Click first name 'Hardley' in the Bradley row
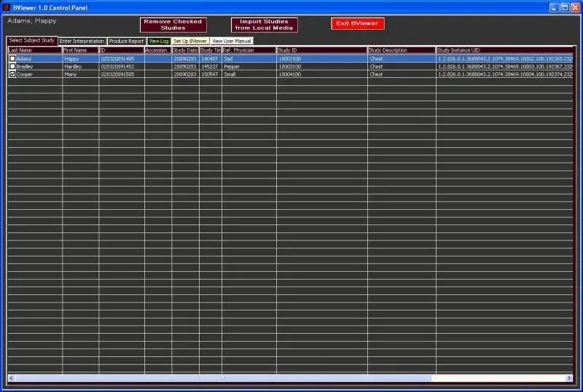This screenshot has height=392, width=583. [x=73, y=66]
